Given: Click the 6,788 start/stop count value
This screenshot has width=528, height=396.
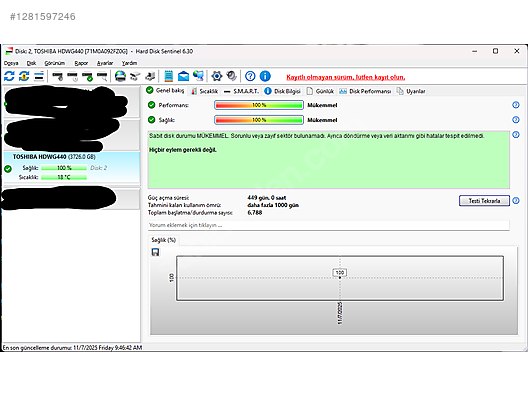Looking at the screenshot, I should (x=255, y=212).
